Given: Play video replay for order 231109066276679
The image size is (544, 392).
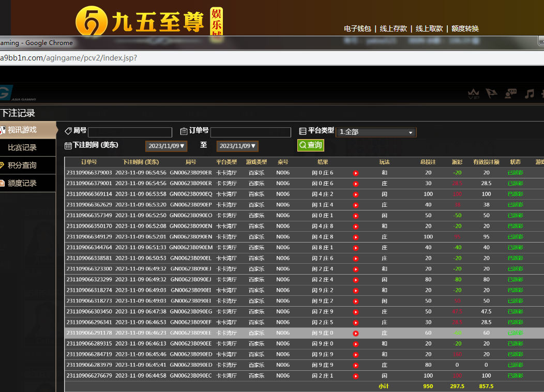Looking at the screenshot, I should click(356, 376).
